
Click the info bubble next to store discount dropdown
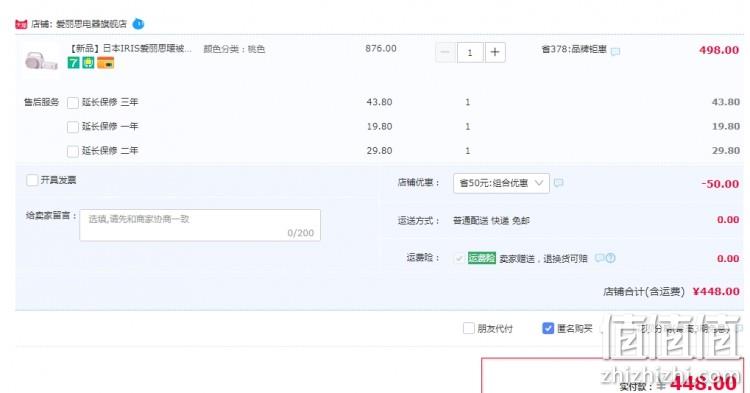coord(558,183)
